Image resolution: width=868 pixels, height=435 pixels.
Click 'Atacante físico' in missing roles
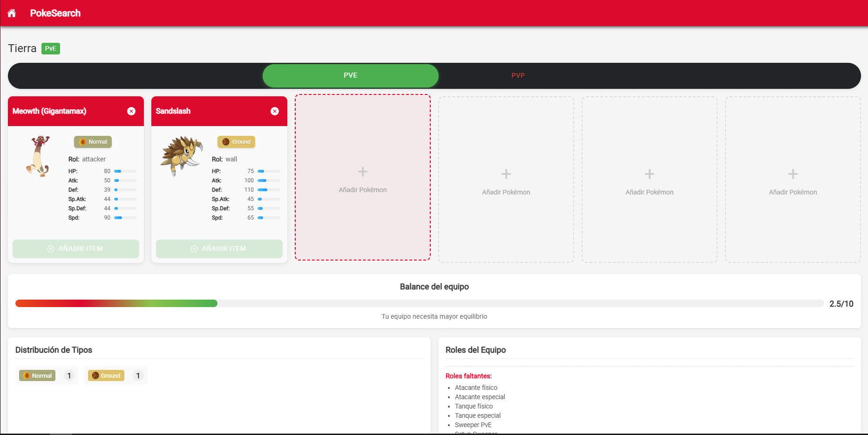pos(476,388)
